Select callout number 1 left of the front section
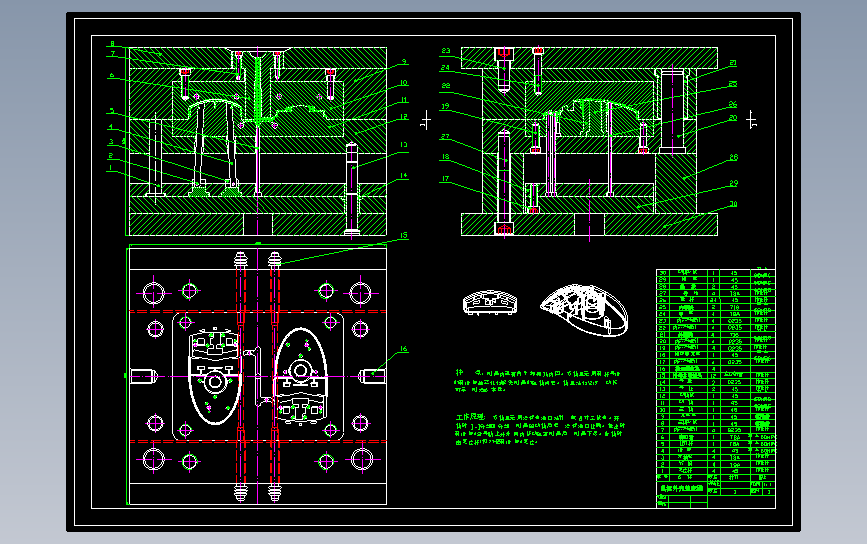867x544 pixels. (111, 168)
